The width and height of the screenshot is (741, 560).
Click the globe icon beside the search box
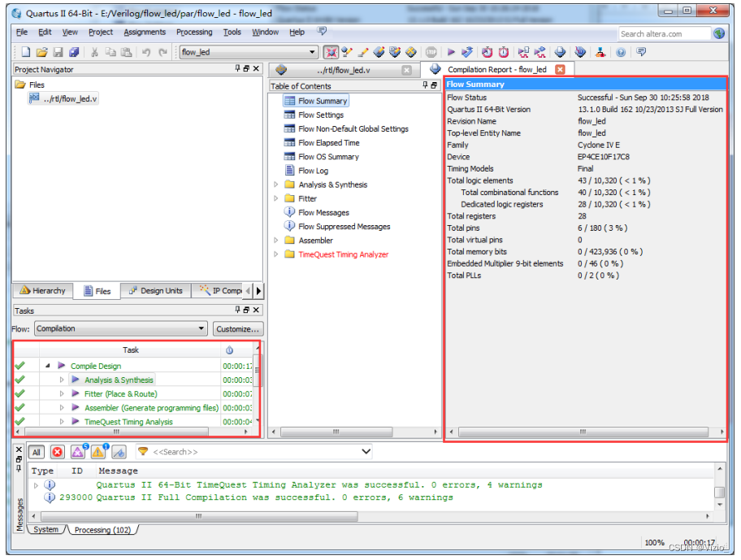[x=719, y=33]
